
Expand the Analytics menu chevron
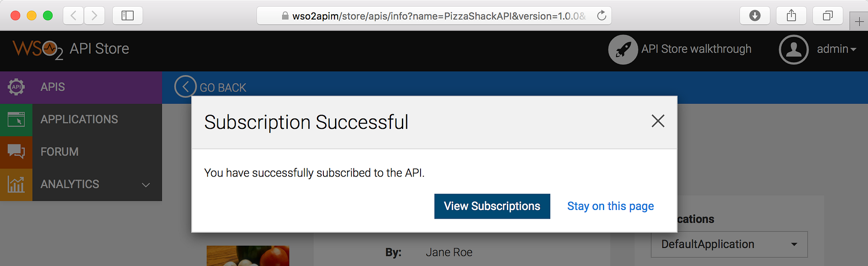click(146, 185)
